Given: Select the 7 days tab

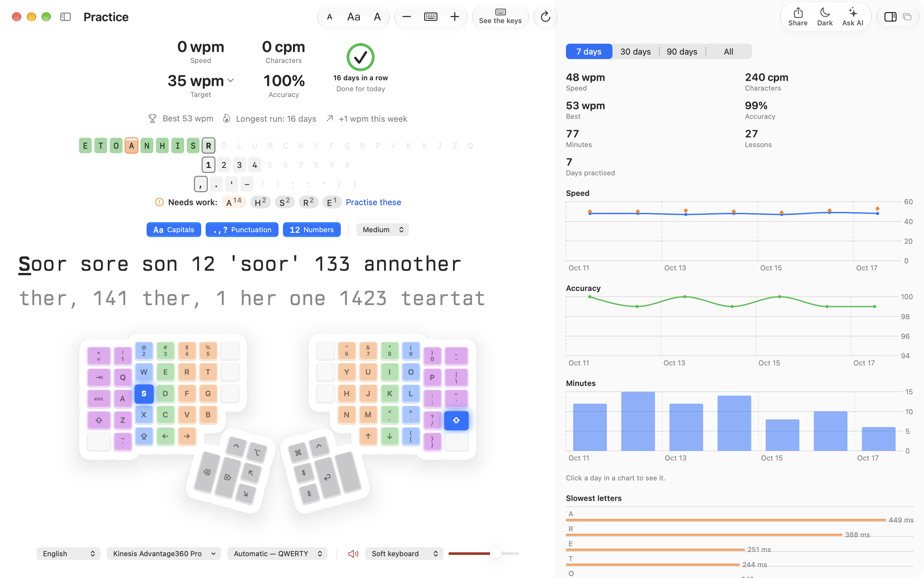Looking at the screenshot, I should pyautogui.click(x=589, y=52).
